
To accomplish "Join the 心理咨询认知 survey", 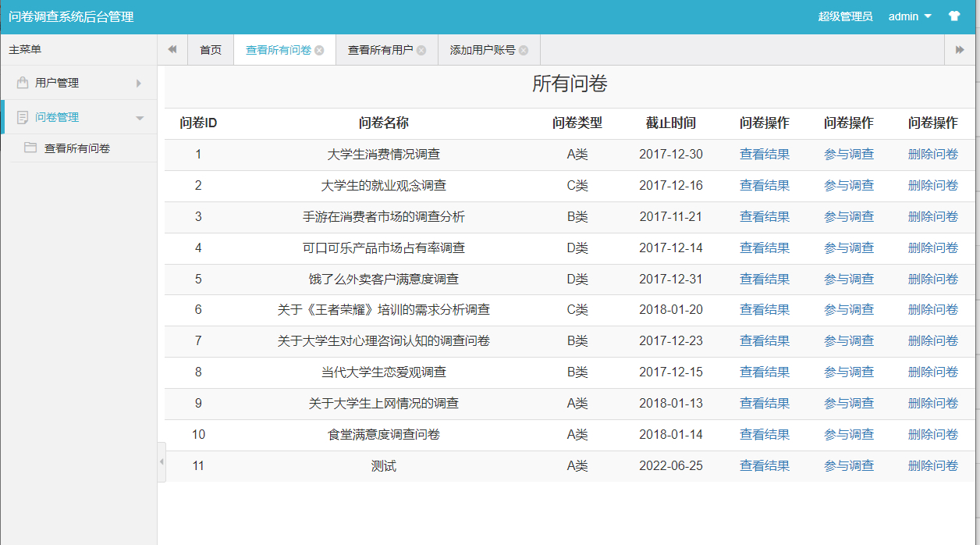I will coord(849,341).
